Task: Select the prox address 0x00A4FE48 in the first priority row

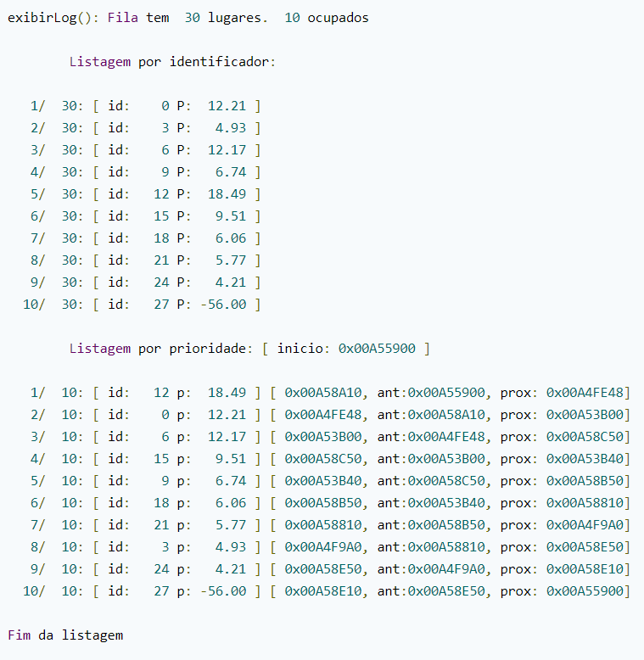Action: (585, 393)
